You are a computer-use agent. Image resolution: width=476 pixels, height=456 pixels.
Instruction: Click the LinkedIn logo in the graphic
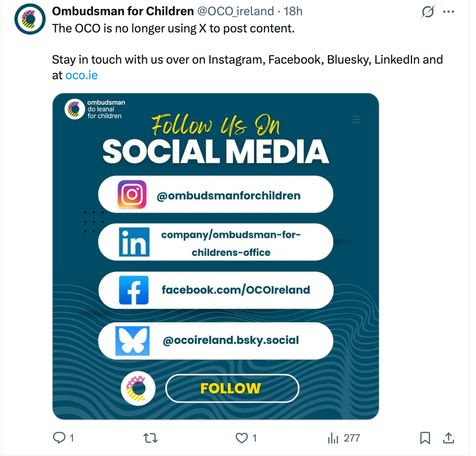(134, 242)
